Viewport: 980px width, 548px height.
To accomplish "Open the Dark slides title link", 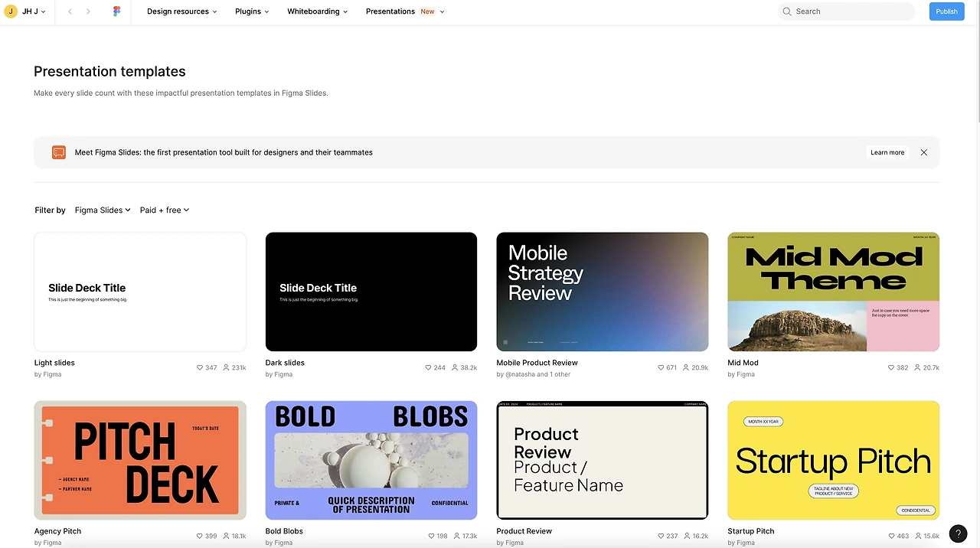I will [x=285, y=363].
